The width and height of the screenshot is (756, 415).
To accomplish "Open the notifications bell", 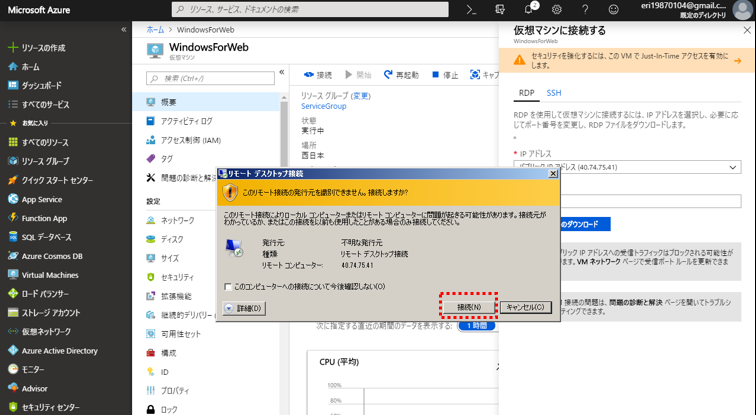I will coord(529,10).
